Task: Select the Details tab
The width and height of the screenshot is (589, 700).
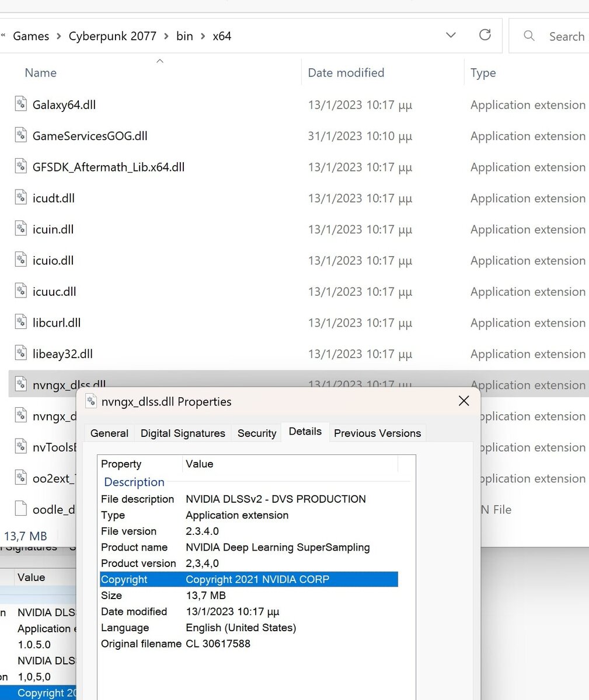Action: [305, 432]
